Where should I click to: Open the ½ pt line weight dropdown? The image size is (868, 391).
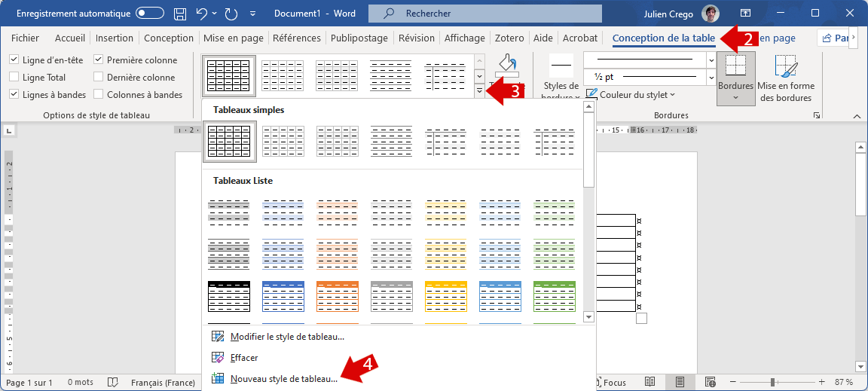(x=711, y=77)
